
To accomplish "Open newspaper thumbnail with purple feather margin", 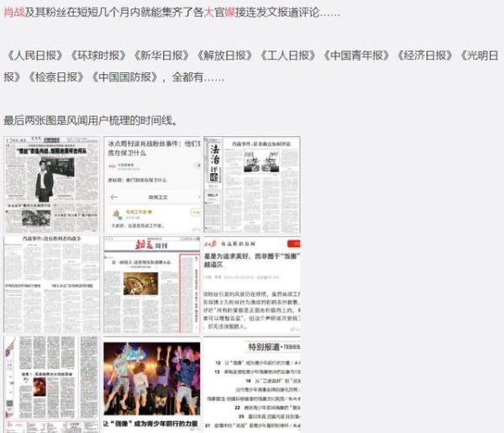I will pos(52,384).
